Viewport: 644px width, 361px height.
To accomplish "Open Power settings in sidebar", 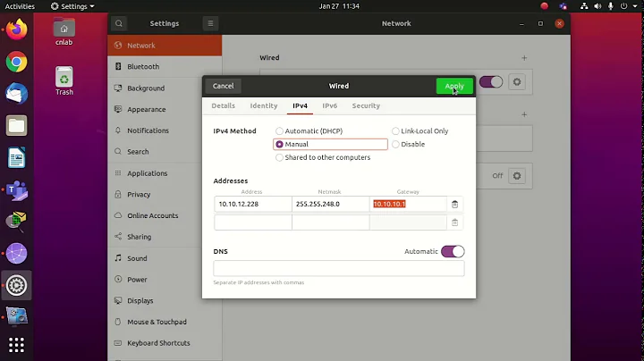I will 165,280.
